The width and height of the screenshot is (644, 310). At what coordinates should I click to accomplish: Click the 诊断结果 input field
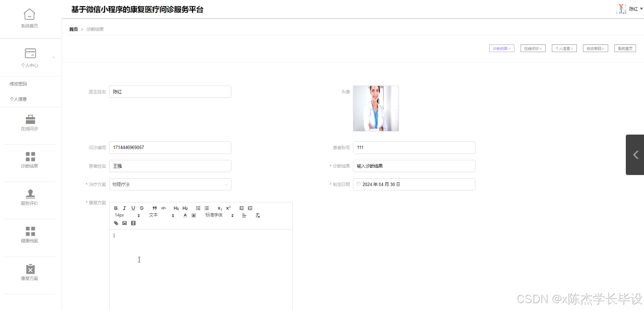414,166
